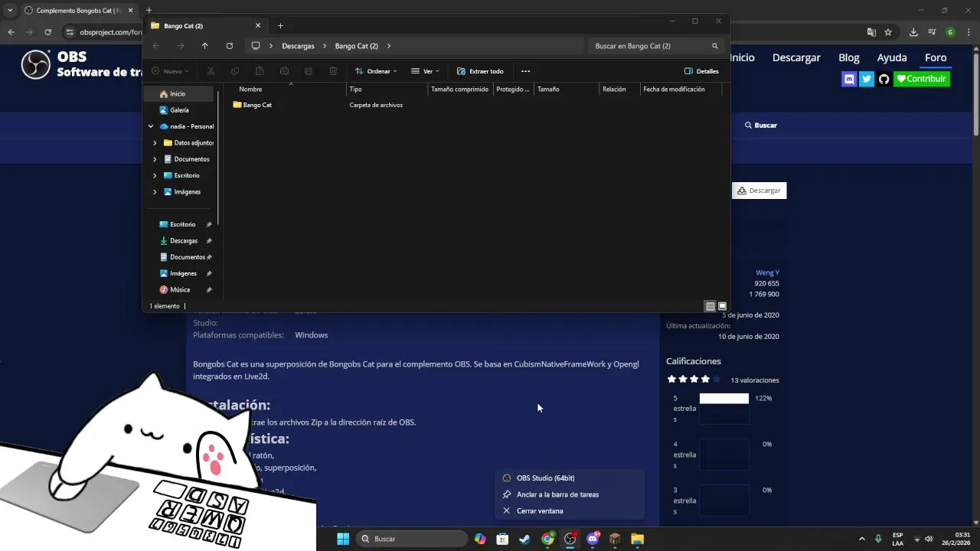The width and height of the screenshot is (980, 551).
Task: Open the See more (three dots) menu
Action: 525,71
